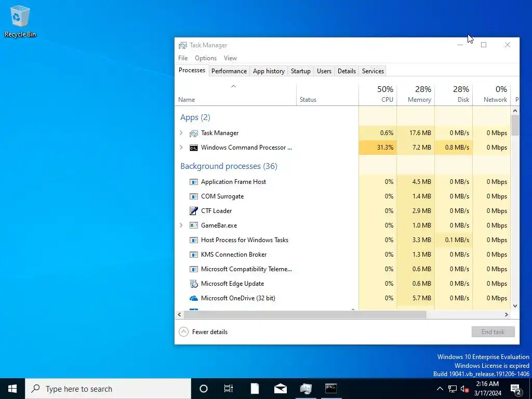This screenshot has height=399, width=532.
Task: Click the CTF Loader pen icon
Action: 193,211
